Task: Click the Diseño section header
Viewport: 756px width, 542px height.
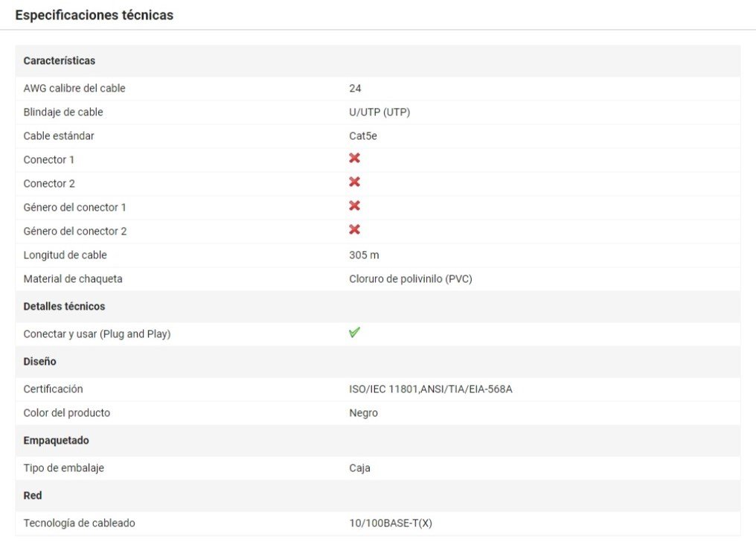Action: point(40,361)
